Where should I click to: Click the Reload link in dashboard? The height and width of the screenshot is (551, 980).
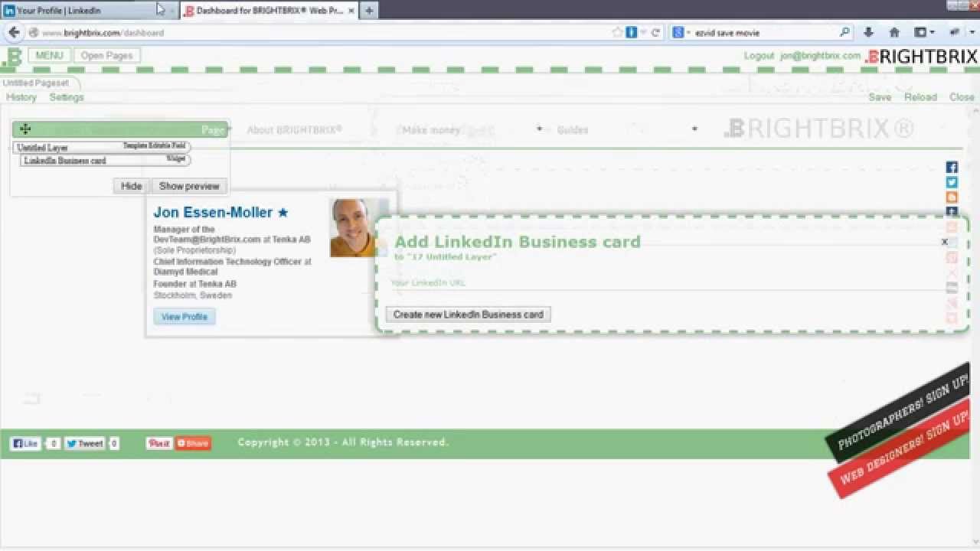[x=920, y=97]
